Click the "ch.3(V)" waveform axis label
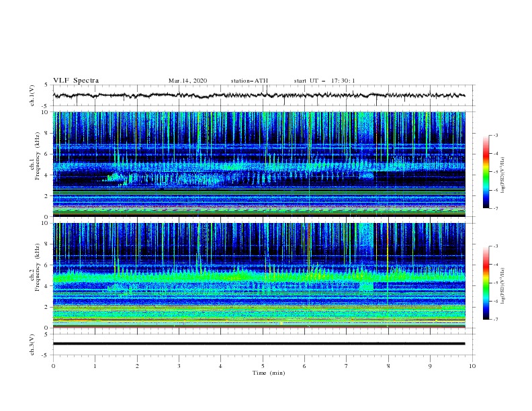Screen dimensions: 532x411 (x=32, y=345)
